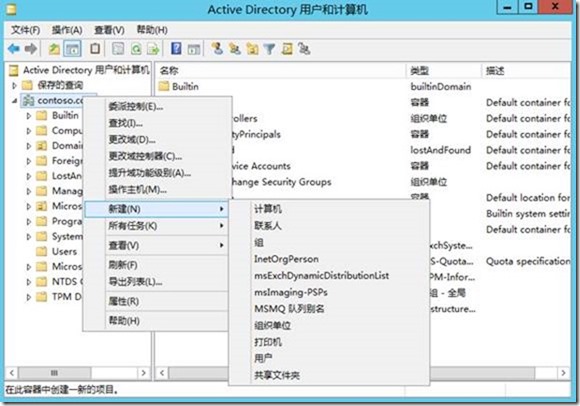
Task: Expand the Foreign… tree node arrow
Action: pos(28,161)
